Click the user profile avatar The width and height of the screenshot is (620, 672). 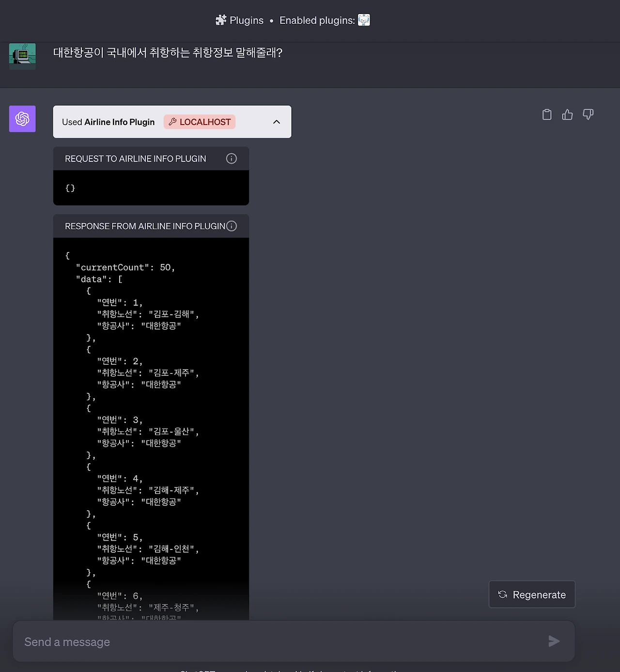[x=22, y=56]
